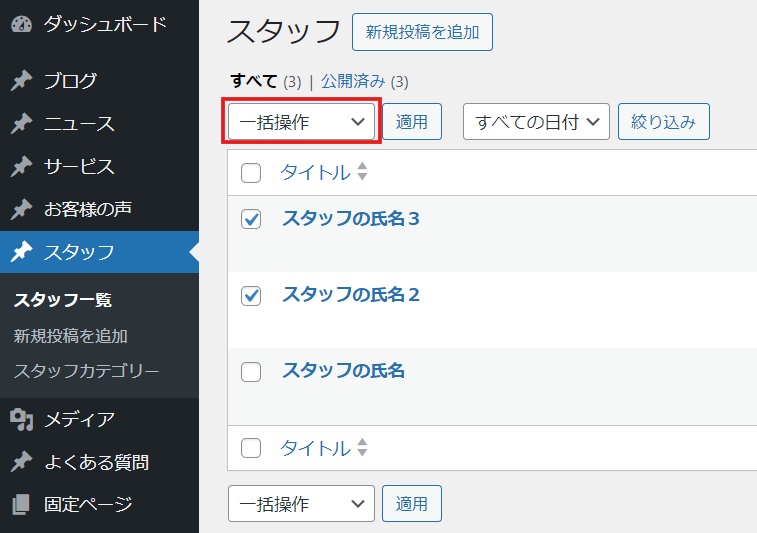This screenshot has width=757, height=533.
Task: Click the 固定ページ pages icon
Action: click(21, 505)
